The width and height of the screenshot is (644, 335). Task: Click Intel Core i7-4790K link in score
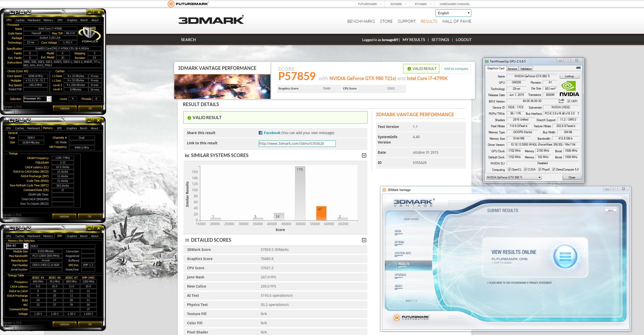coord(427,79)
